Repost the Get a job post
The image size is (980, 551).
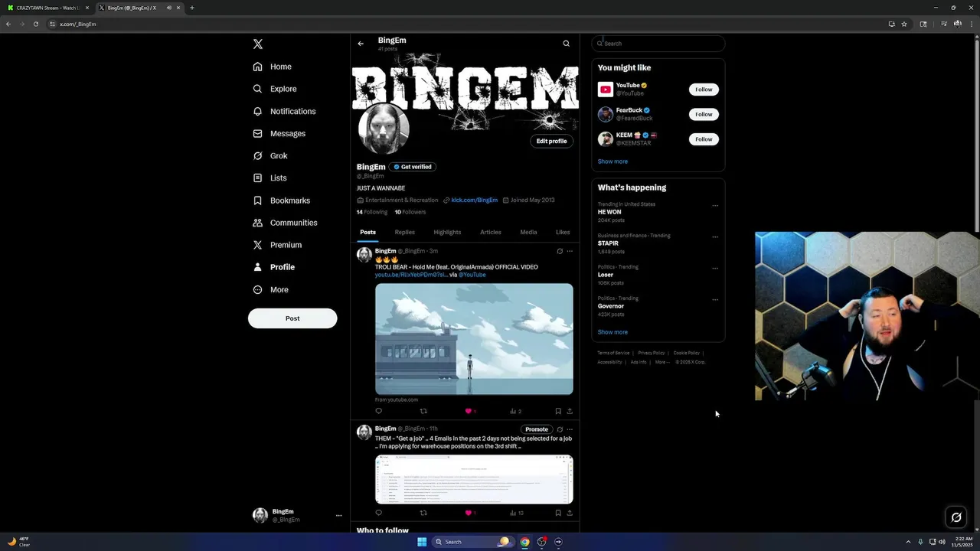tap(423, 513)
